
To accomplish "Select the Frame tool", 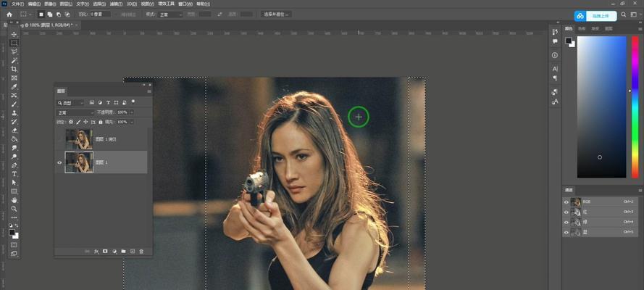I will (14, 78).
